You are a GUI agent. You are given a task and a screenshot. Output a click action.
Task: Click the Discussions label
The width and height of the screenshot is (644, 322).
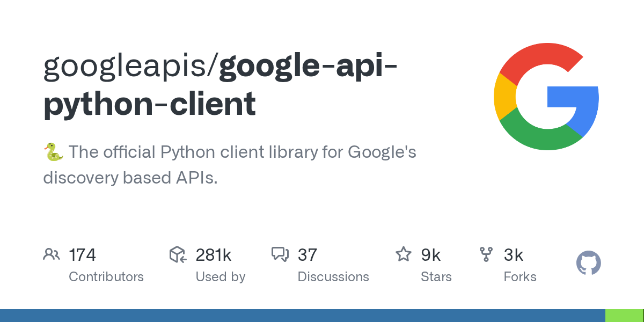[333, 277]
